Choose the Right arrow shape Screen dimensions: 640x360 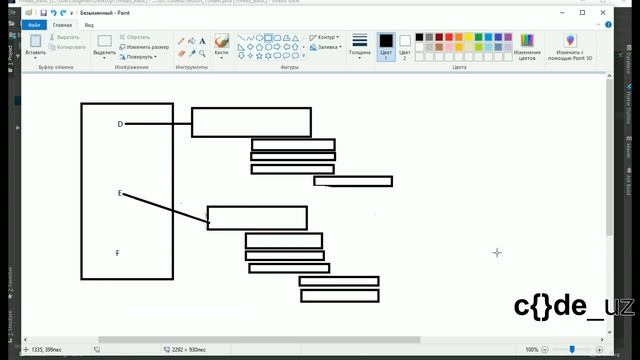click(277, 47)
